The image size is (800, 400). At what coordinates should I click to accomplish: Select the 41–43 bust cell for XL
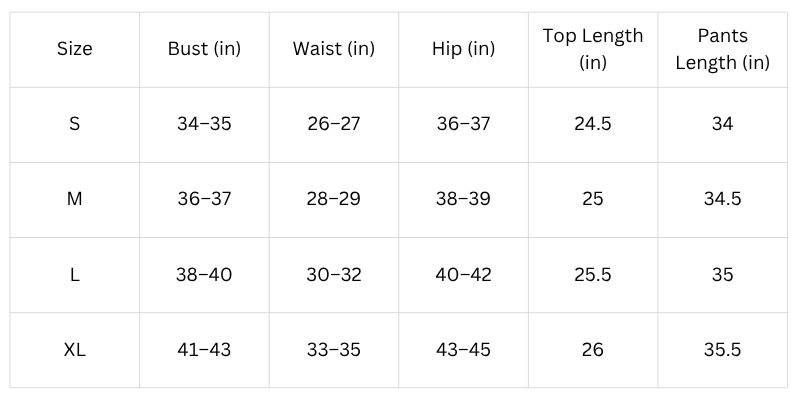pos(204,350)
